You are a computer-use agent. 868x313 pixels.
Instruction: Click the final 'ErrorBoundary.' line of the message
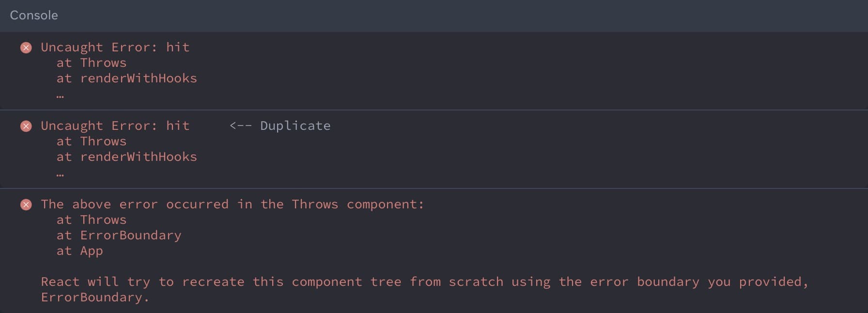(x=95, y=297)
